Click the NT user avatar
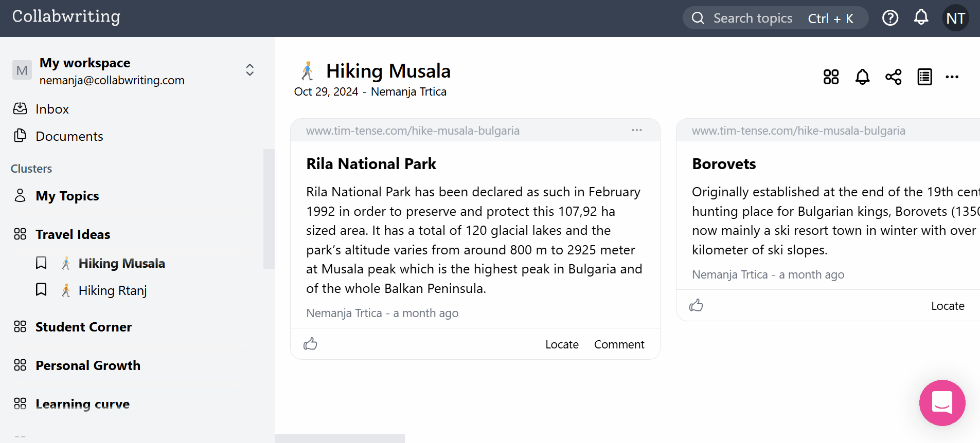The width and height of the screenshot is (980, 443). (x=955, y=18)
